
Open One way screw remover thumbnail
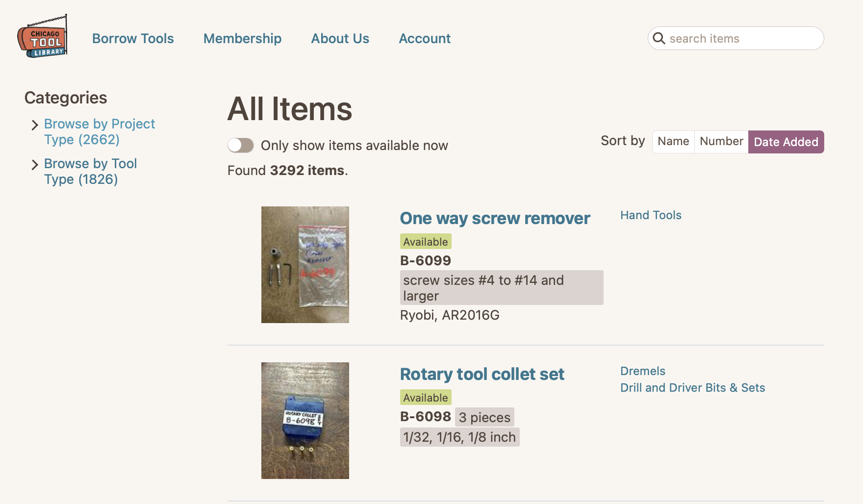tap(305, 265)
